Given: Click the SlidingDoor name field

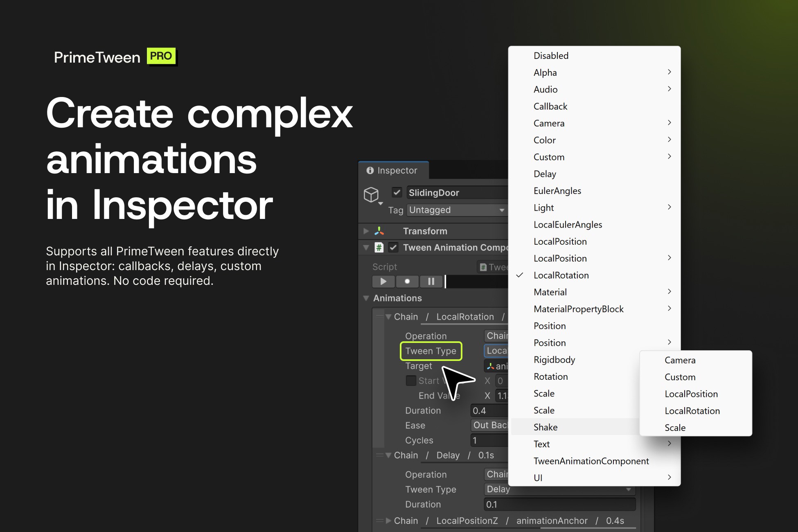Looking at the screenshot, I should 457,193.
